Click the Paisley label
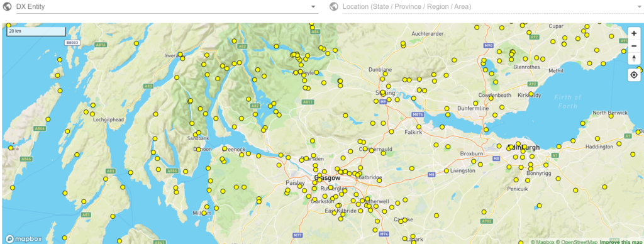Screen dimensions: 644x244 click(x=296, y=182)
